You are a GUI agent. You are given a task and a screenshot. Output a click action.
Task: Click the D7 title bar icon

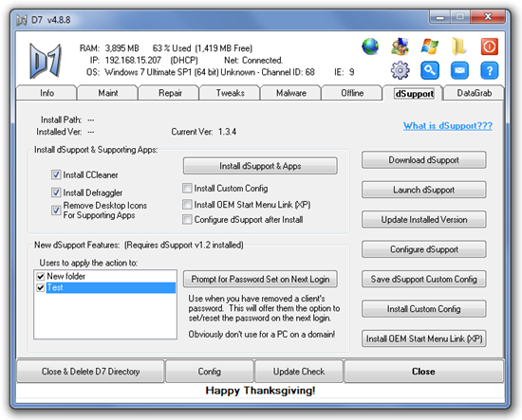coord(22,20)
